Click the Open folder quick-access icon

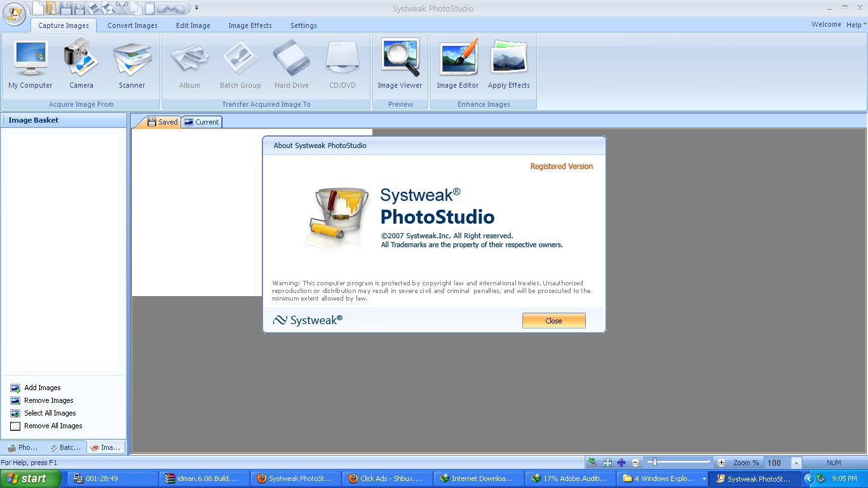pos(51,8)
